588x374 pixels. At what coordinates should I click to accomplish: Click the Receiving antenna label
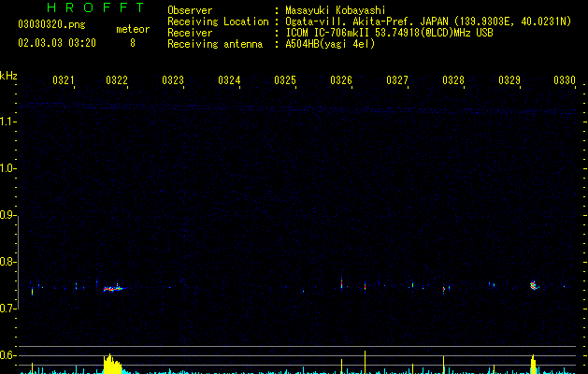(x=215, y=44)
